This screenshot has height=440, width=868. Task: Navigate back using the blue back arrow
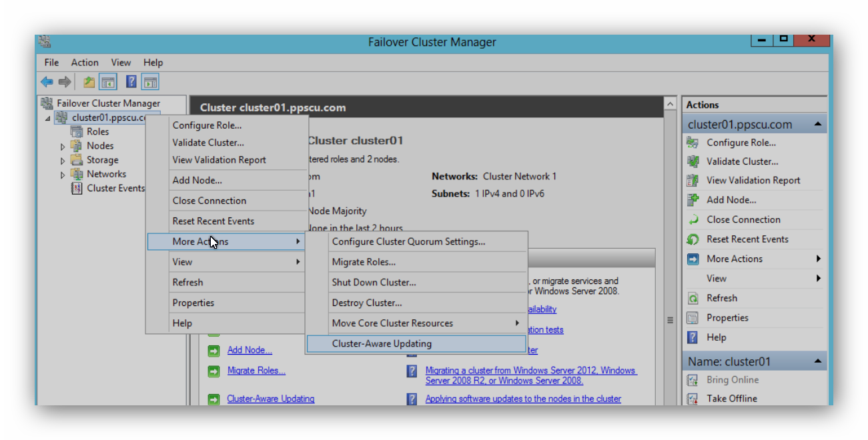(46, 81)
